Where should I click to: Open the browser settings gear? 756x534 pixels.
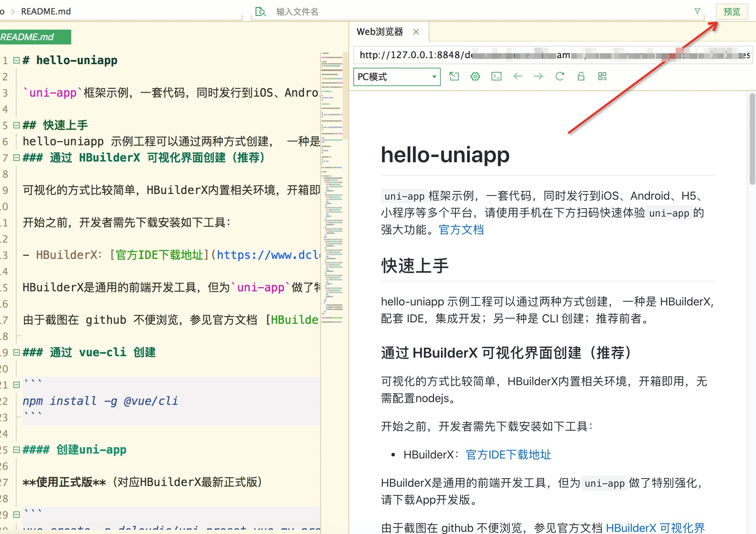[475, 77]
